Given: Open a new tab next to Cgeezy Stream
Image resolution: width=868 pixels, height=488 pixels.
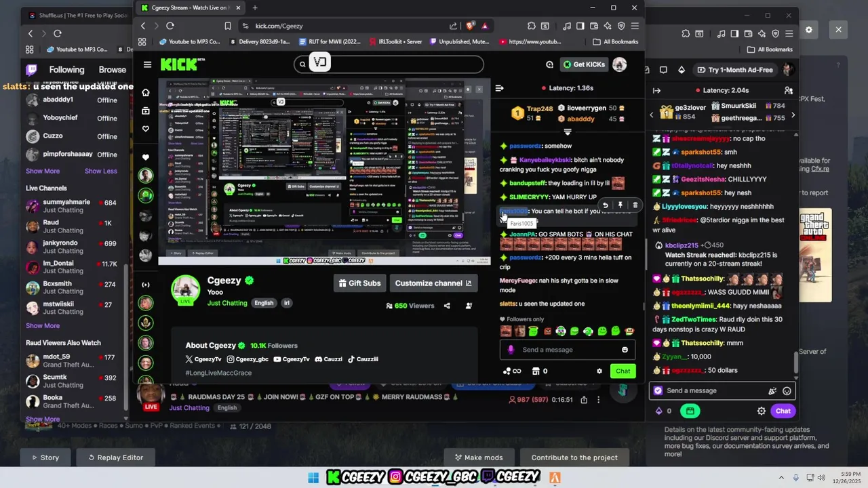Looking at the screenshot, I should (x=255, y=8).
